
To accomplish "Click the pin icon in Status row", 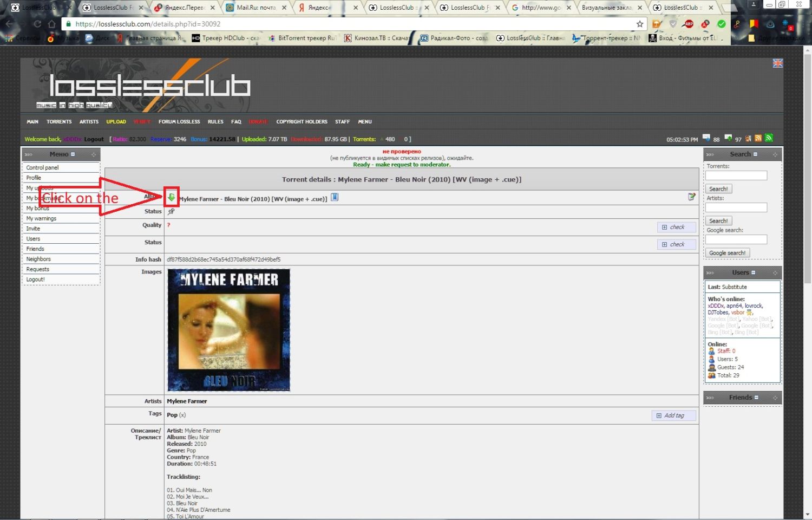I will tap(171, 212).
